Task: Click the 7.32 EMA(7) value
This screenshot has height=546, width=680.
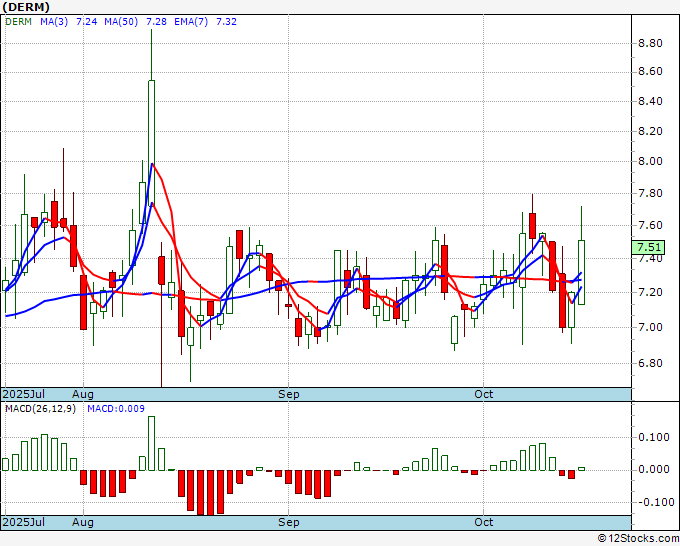Action: [226, 22]
